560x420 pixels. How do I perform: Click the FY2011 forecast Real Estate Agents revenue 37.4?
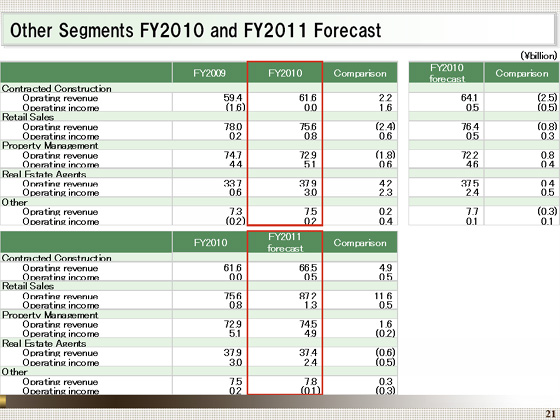308,353
